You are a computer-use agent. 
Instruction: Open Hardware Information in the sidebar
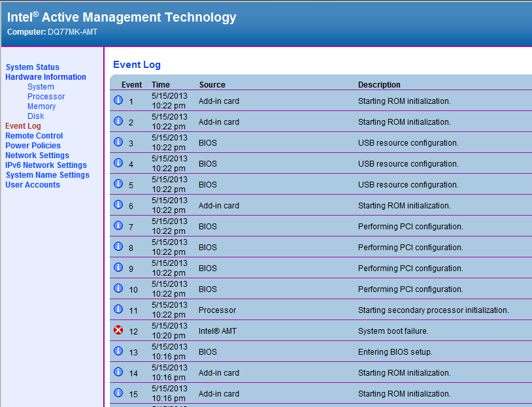pyautogui.click(x=46, y=77)
